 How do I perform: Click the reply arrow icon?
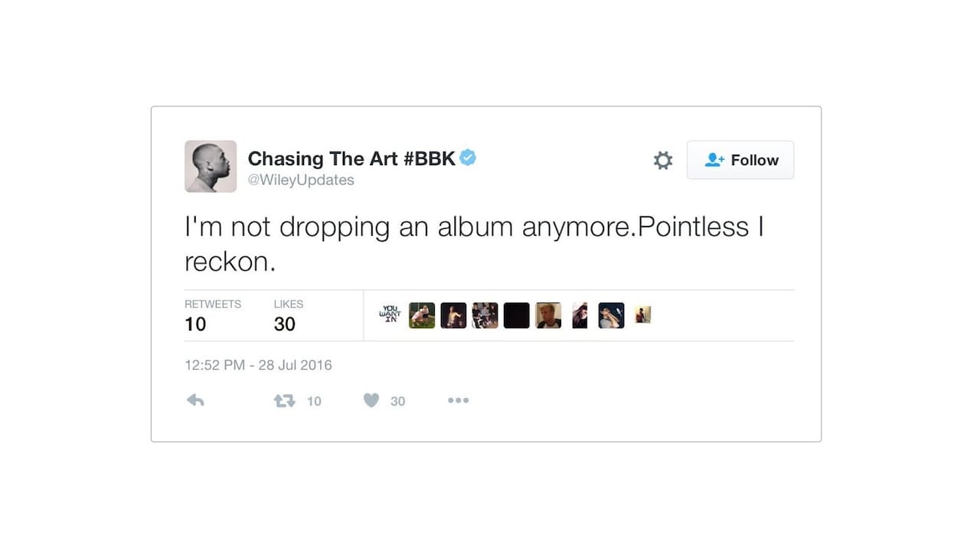tap(195, 400)
